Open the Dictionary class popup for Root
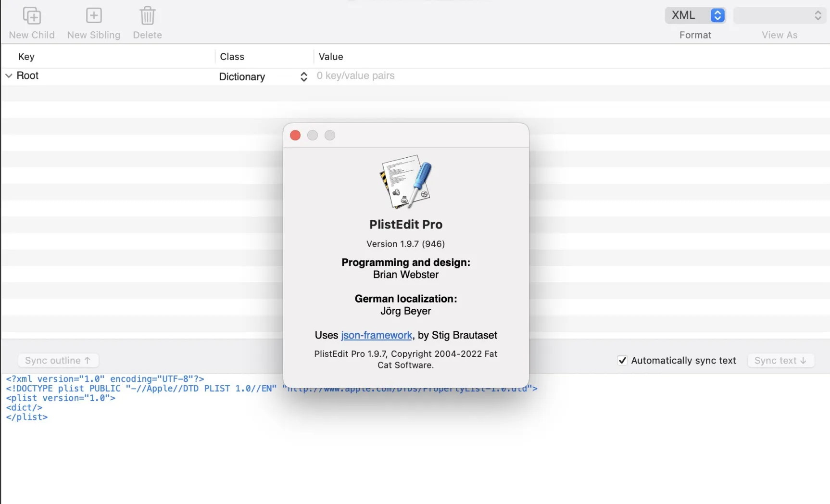Screen dimensions: 830x504 pos(263,76)
